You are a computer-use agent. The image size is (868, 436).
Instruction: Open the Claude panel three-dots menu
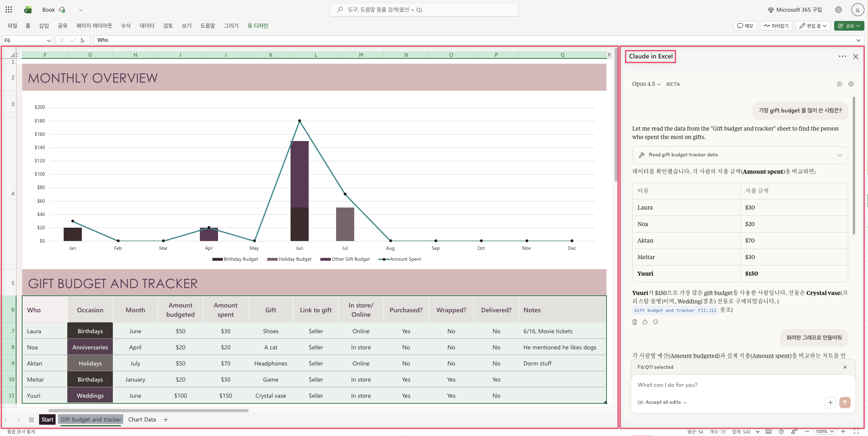[x=842, y=56]
